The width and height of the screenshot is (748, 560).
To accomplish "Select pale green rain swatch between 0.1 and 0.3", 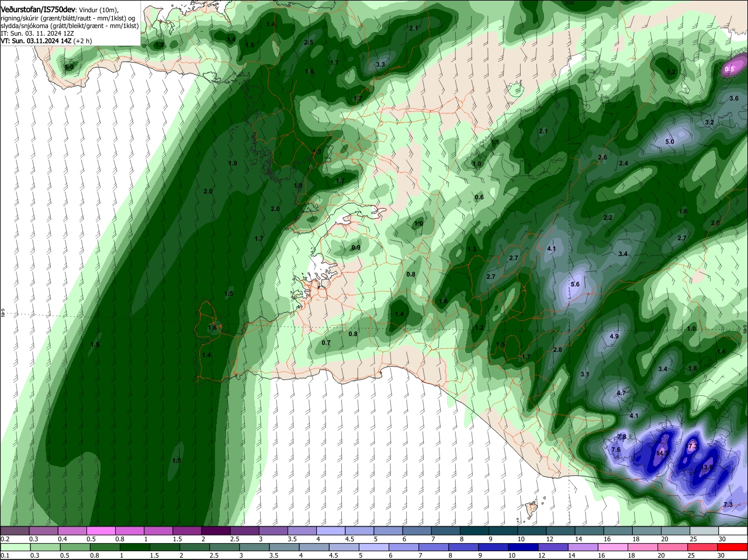I will click(x=15, y=547).
